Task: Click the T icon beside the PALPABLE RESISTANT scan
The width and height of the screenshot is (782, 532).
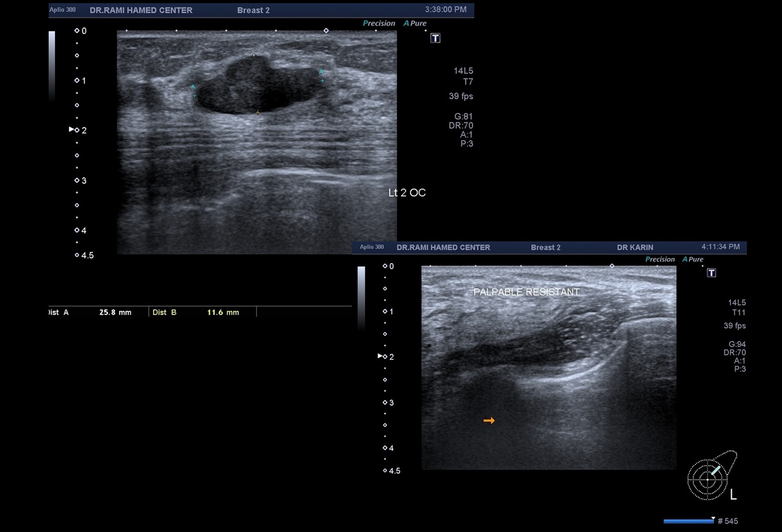Action: (x=712, y=273)
